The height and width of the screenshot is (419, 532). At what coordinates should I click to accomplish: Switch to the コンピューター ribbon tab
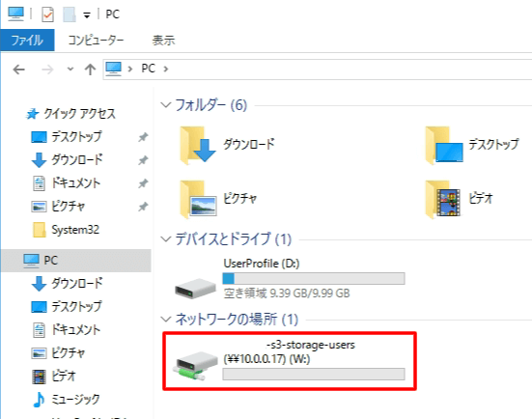coord(96,41)
